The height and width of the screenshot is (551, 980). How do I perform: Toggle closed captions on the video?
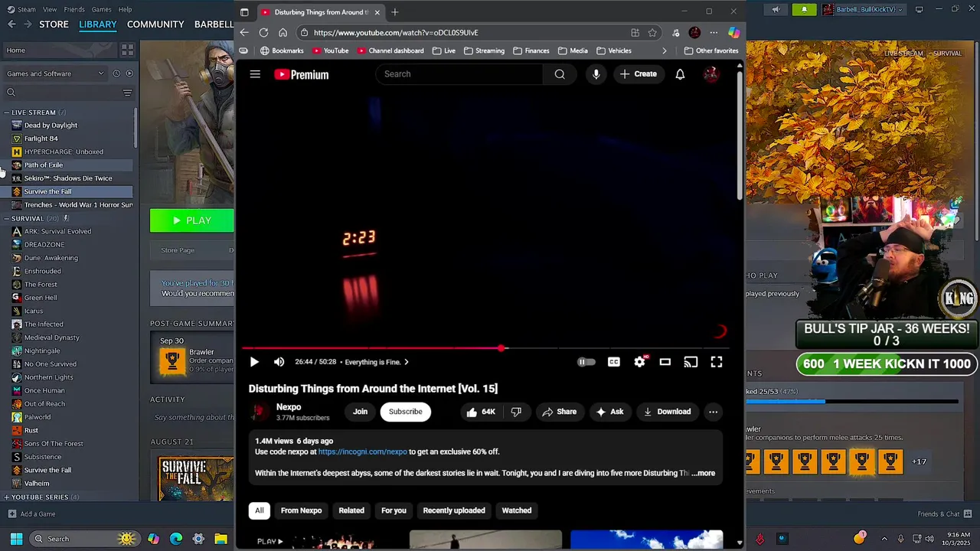pos(614,362)
